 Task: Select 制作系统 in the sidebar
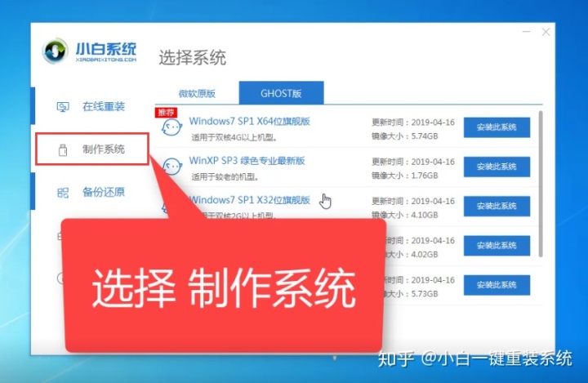click(x=92, y=149)
